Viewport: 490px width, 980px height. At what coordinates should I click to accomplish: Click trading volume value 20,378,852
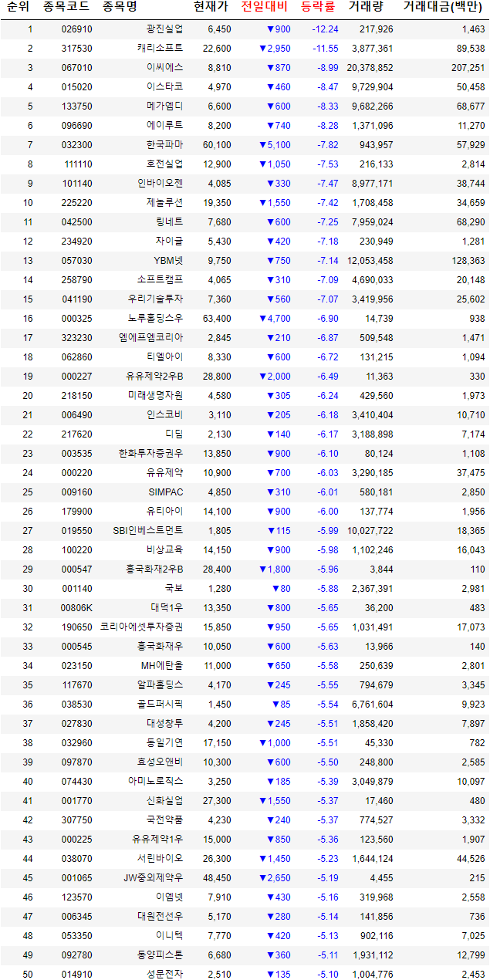tap(370, 68)
